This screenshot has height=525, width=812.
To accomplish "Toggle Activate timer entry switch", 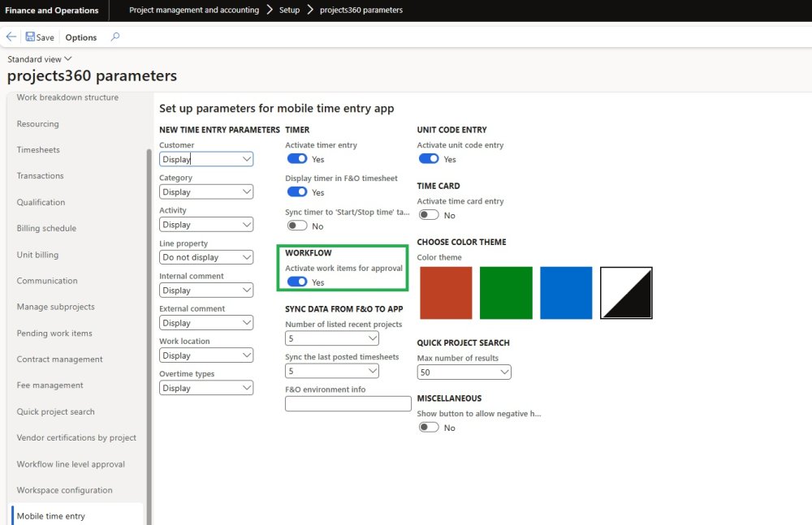I will [297, 159].
